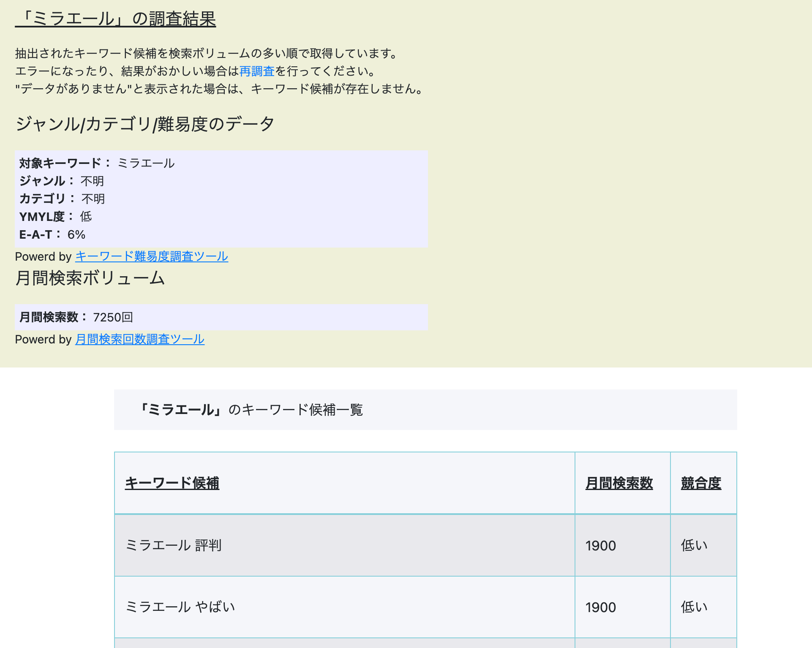Image resolution: width=812 pixels, height=648 pixels.
Task: Click the 「ミラエール」の調査結果 heading
Action: click(115, 19)
